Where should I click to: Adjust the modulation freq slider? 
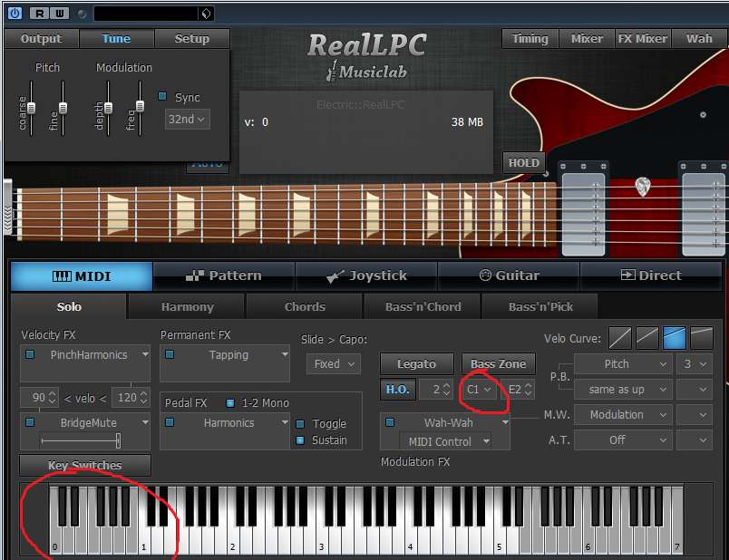pyautogui.click(x=140, y=108)
